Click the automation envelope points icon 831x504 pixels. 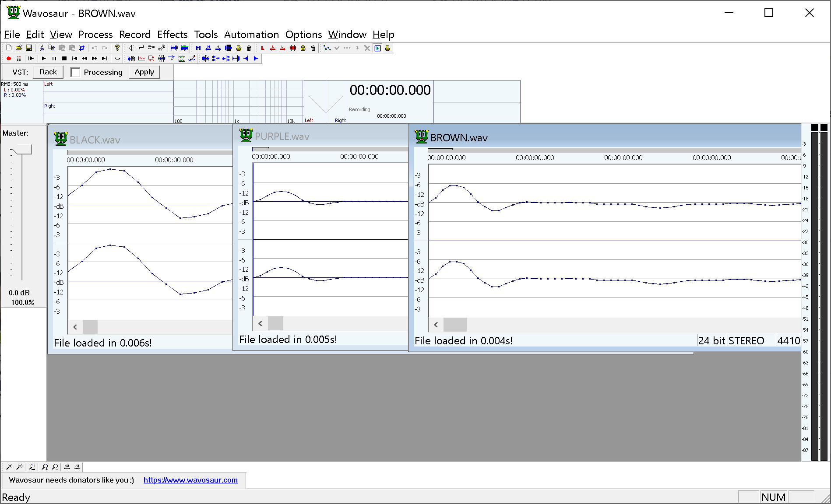pos(327,48)
